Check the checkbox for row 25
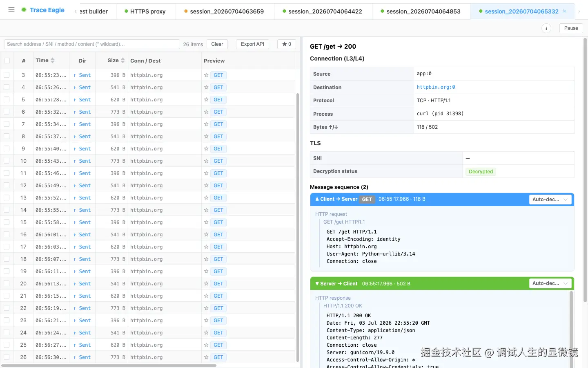The height and width of the screenshot is (368, 588). [x=7, y=345]
